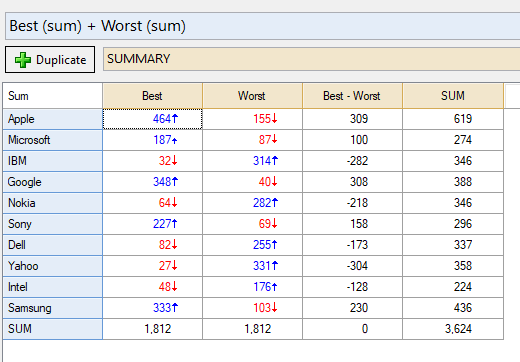Image resolution: width=520 pixels, height=362 pixels.
Task: Click the total difference cell 0
Action: coord(352,329)
